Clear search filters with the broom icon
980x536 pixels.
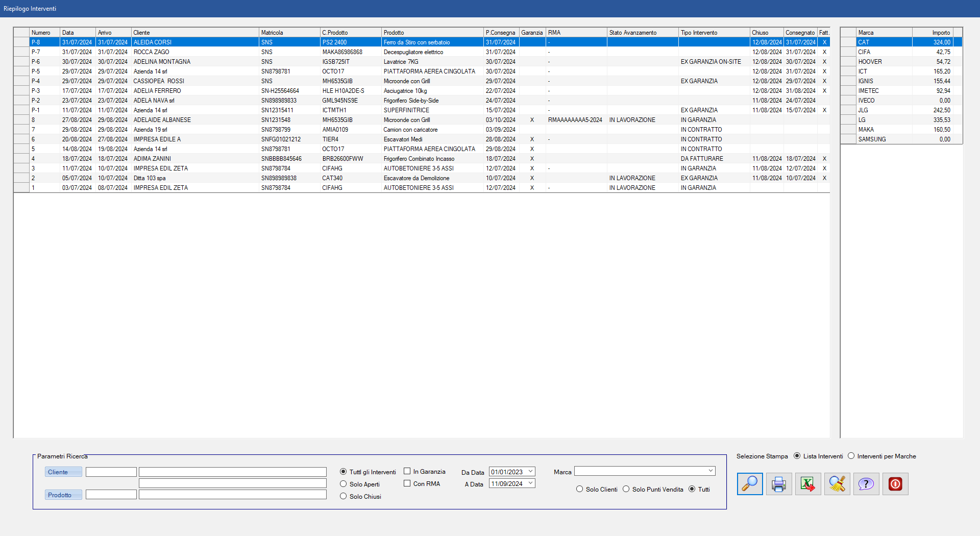point(837,484)
